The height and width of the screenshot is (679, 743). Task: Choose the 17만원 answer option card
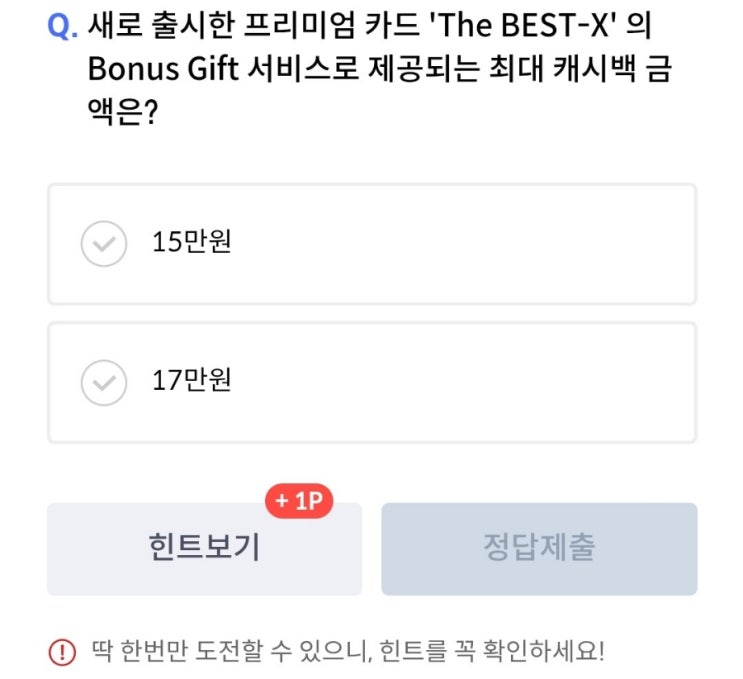point(371,382)
